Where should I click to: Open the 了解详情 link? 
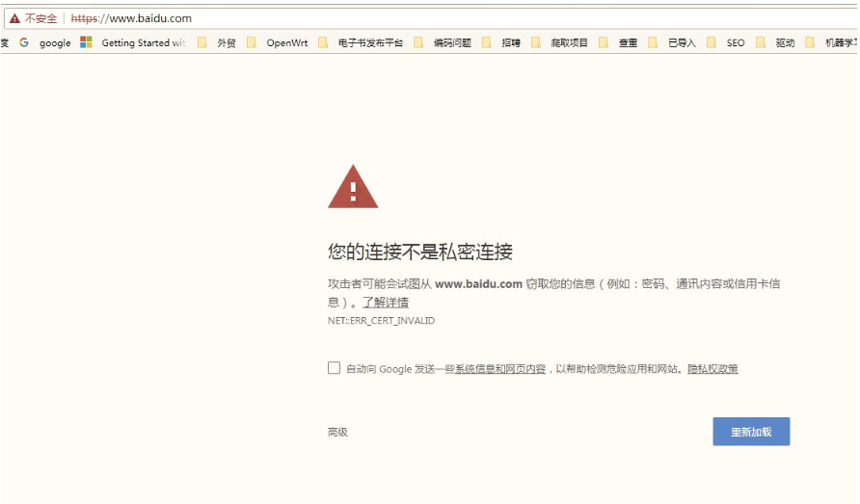(386, 303)
